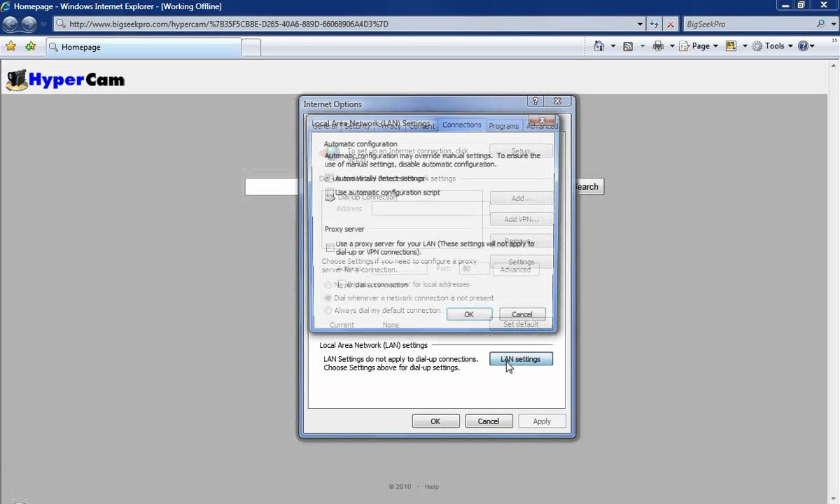
Task: Click the red Stop loading icon
Action: pos(670,24)
